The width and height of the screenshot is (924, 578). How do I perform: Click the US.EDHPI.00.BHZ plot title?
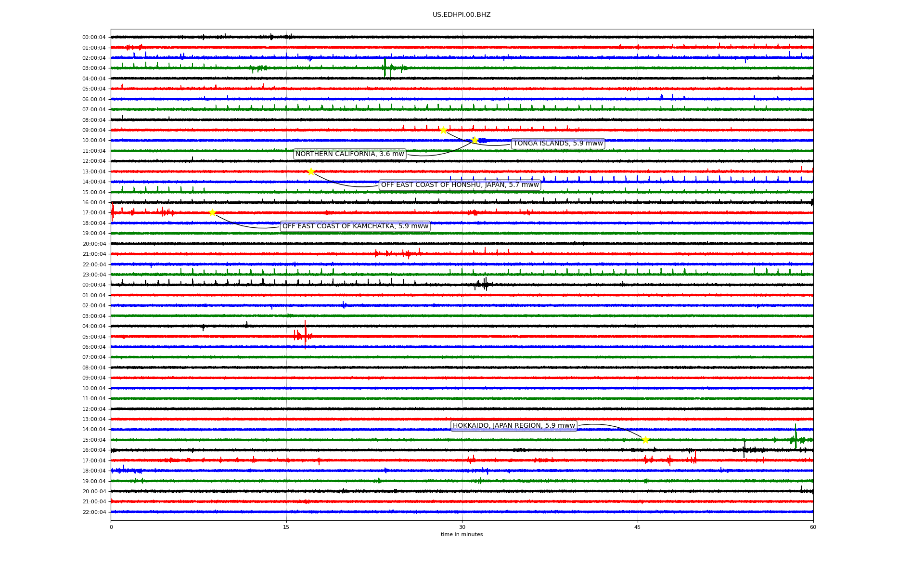(462, 15)
